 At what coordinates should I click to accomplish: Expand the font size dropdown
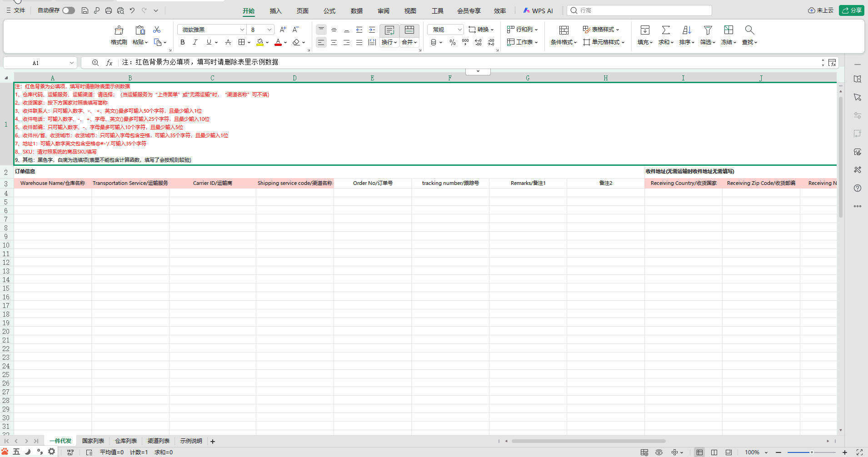coord(269,30)
